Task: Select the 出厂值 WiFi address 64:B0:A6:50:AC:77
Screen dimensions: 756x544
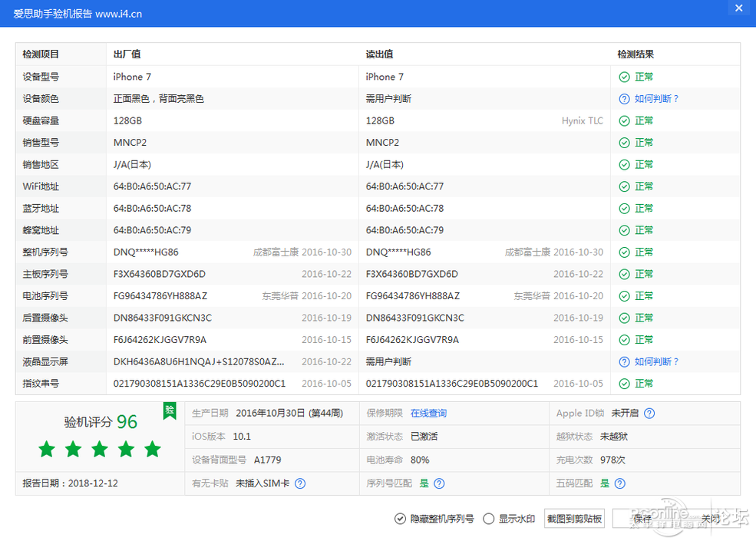Action: (153, 186)
